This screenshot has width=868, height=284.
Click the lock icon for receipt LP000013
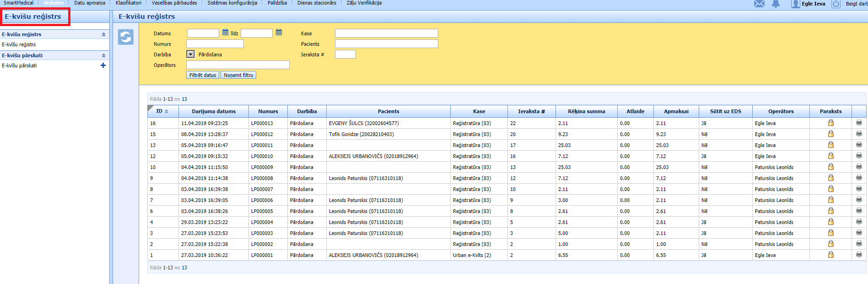[x=830, y=123]
